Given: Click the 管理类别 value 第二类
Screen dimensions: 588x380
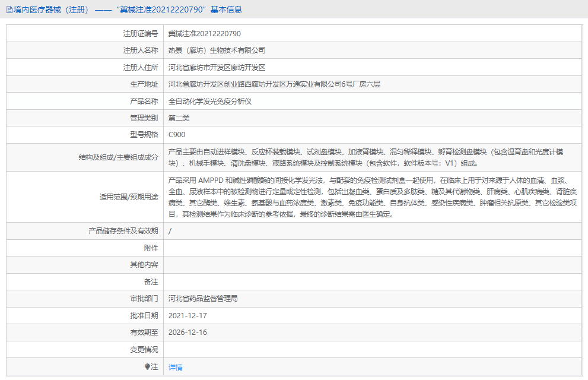Looking at the screenshot, I should pos(181,118).
